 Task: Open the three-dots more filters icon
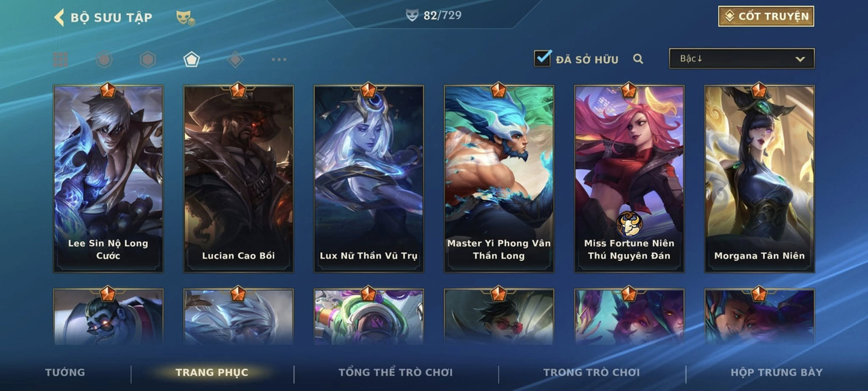click(279, 60)
